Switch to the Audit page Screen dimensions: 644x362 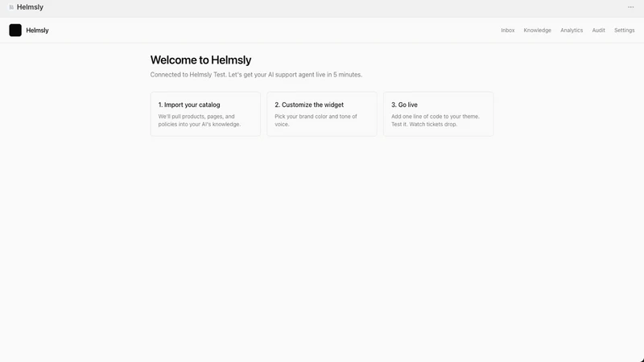[x=598, y=30]
